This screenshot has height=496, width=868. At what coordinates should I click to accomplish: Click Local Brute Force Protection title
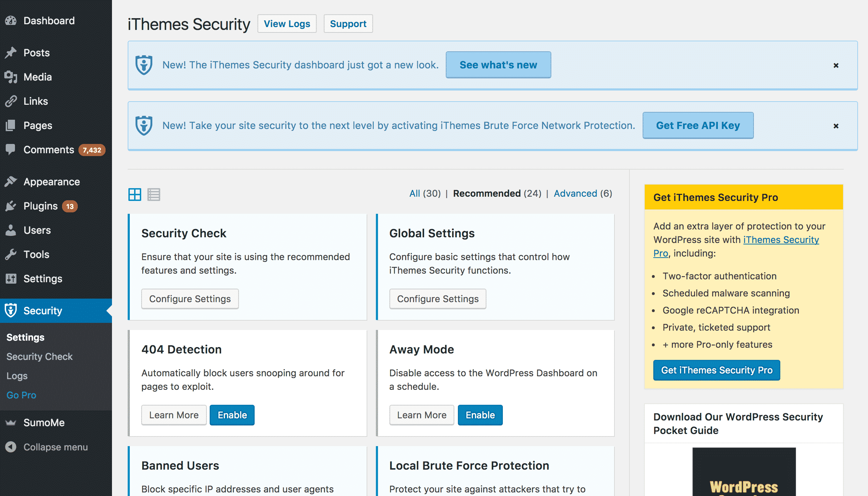469,466
